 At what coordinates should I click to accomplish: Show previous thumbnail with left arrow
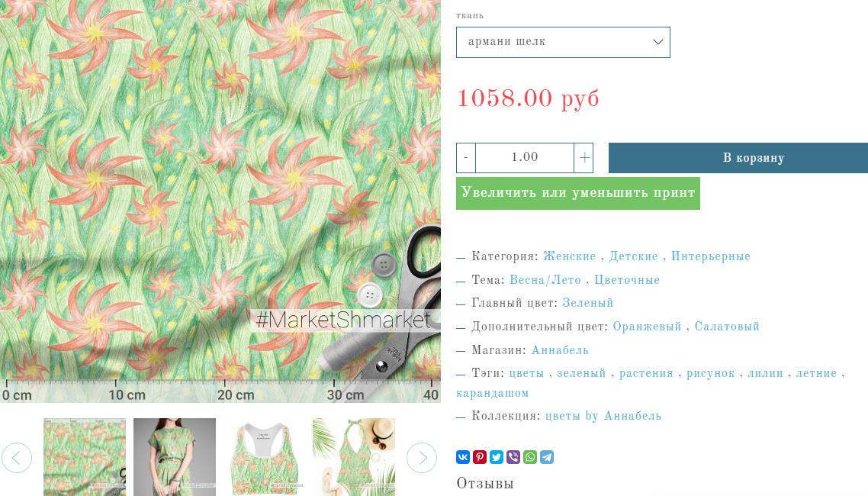17,458
